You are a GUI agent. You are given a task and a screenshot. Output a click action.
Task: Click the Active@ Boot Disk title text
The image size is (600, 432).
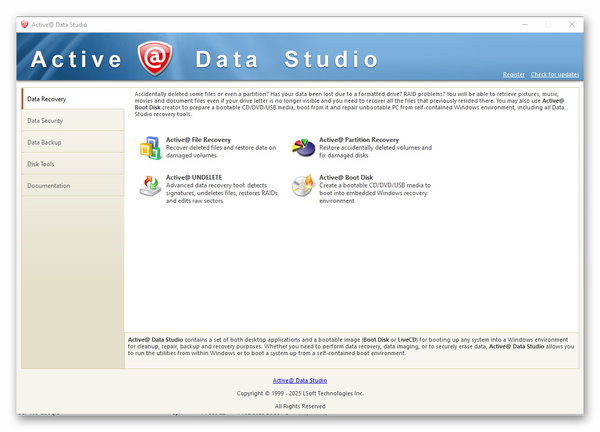pos(346,178)
